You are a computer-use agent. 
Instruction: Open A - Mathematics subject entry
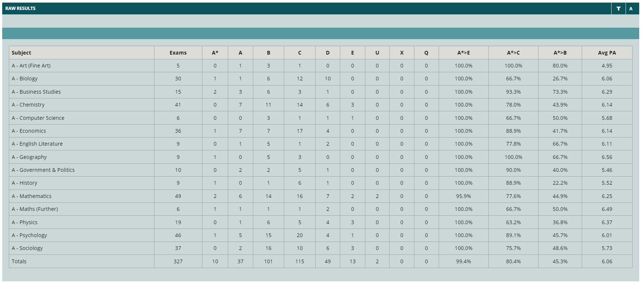[32, 196]
